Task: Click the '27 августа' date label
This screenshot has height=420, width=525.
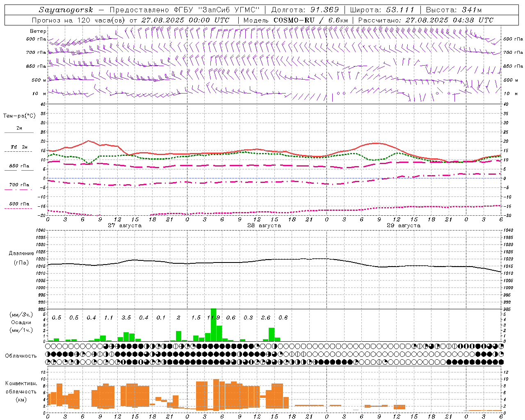Action: [x=125, y=226]
